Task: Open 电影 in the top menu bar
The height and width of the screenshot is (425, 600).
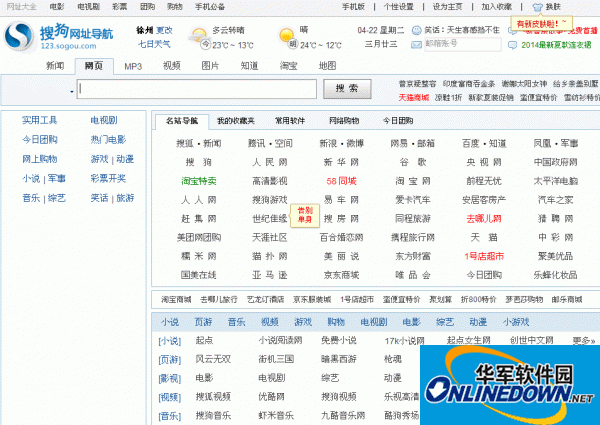Action: tap(57, 7)
